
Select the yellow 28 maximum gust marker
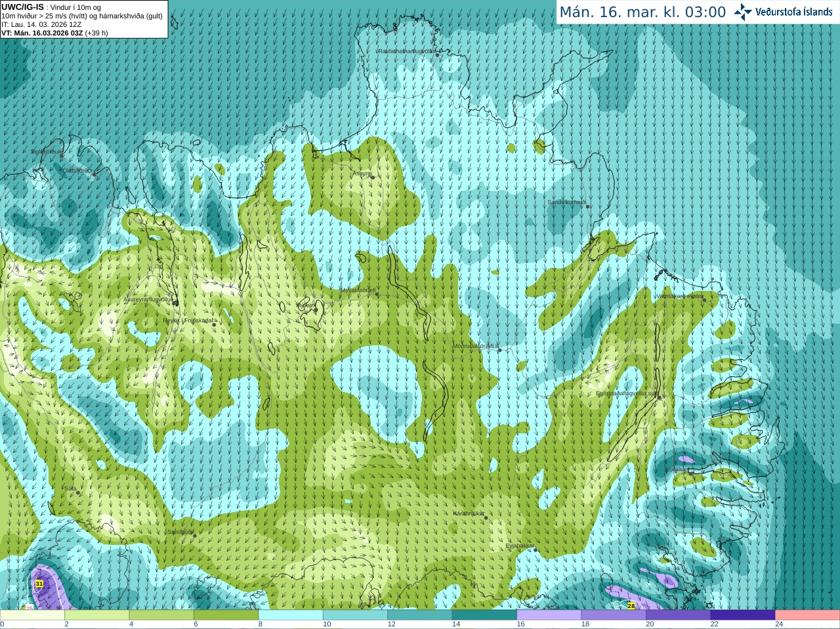pos(631,605)
